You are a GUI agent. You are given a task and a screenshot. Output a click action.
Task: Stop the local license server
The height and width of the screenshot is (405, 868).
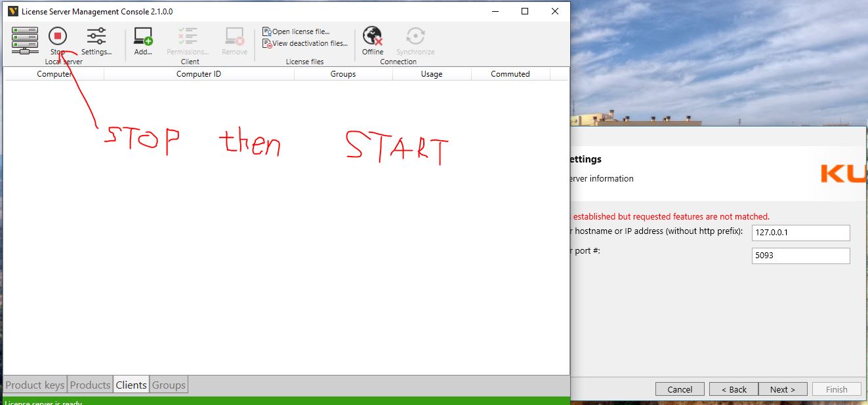[x=58, y=40]
